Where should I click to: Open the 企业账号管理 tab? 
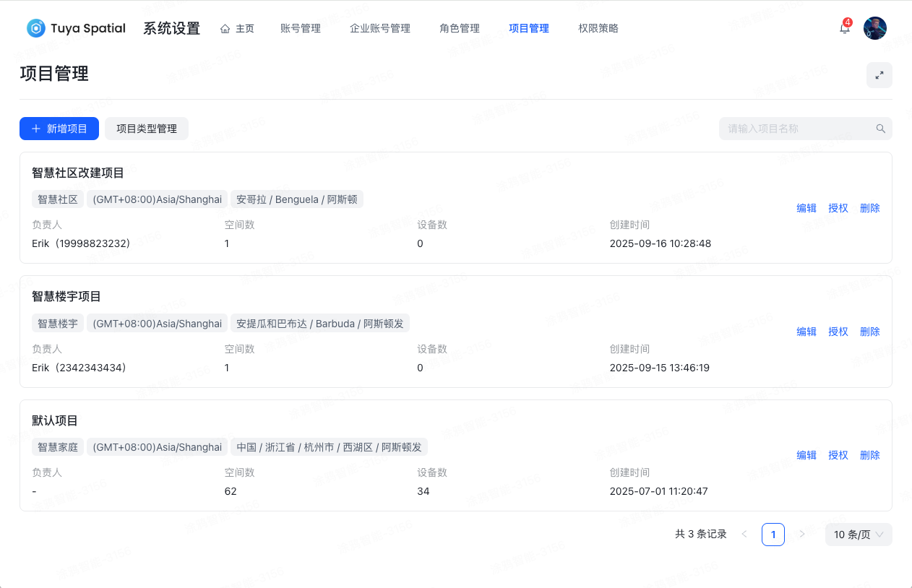click(x=380, y=29)
